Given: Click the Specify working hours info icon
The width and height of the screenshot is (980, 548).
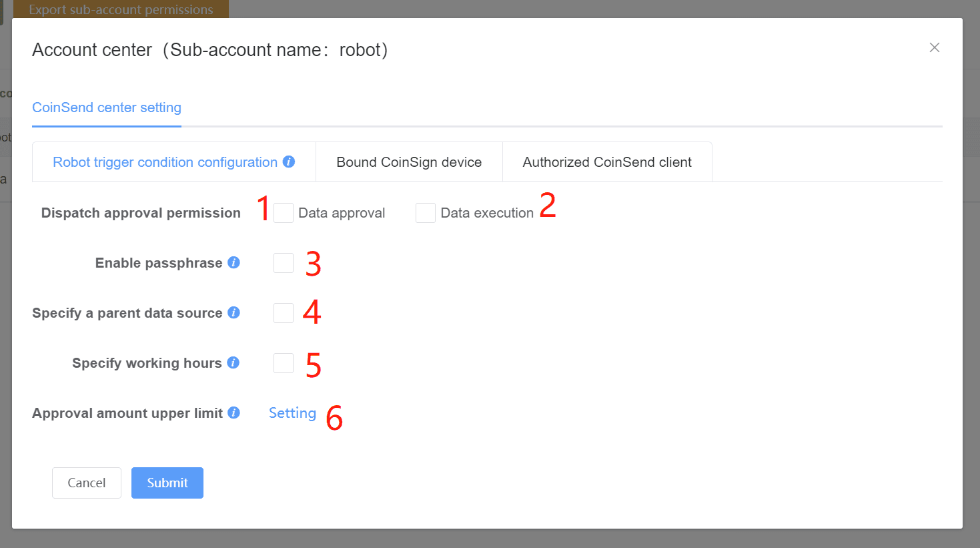Looking at the screenshot, I should [234, 362].
